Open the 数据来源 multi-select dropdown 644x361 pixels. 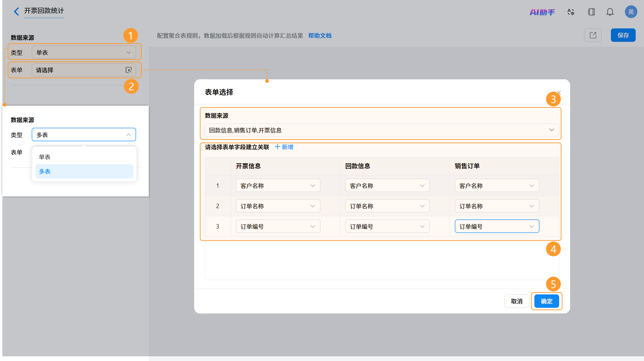[x=382, y=130]
